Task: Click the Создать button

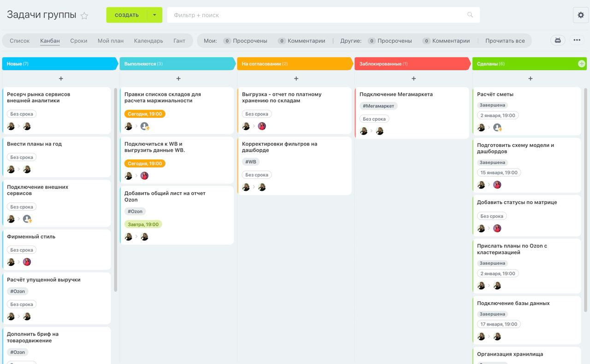Action: click(x=127, y=15)
